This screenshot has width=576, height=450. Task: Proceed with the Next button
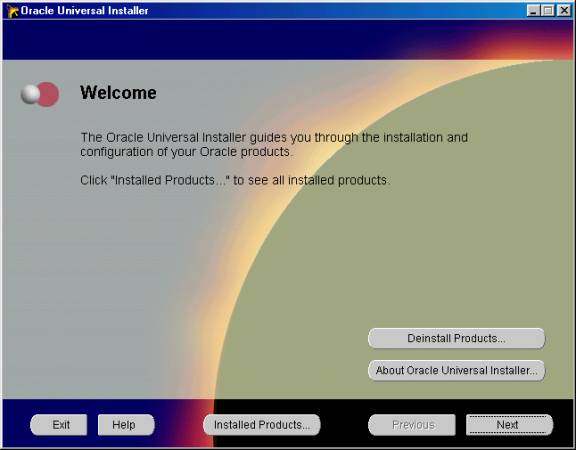510,425
